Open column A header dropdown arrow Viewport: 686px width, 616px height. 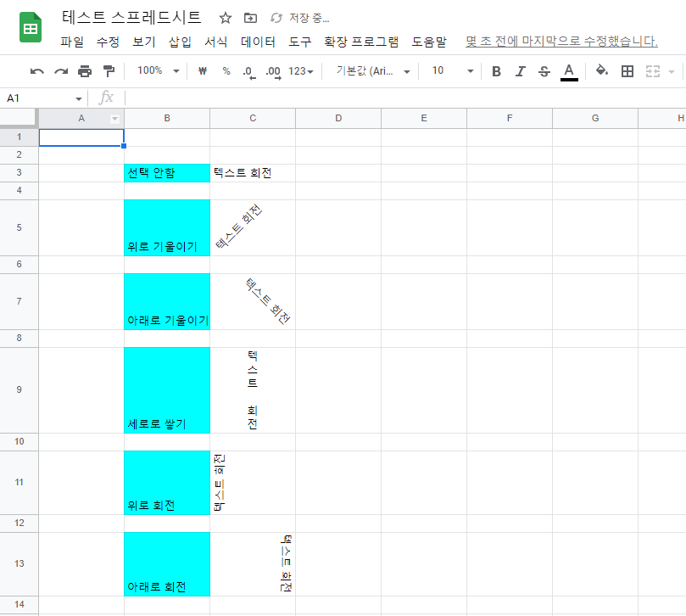click(x=114, y=119)
